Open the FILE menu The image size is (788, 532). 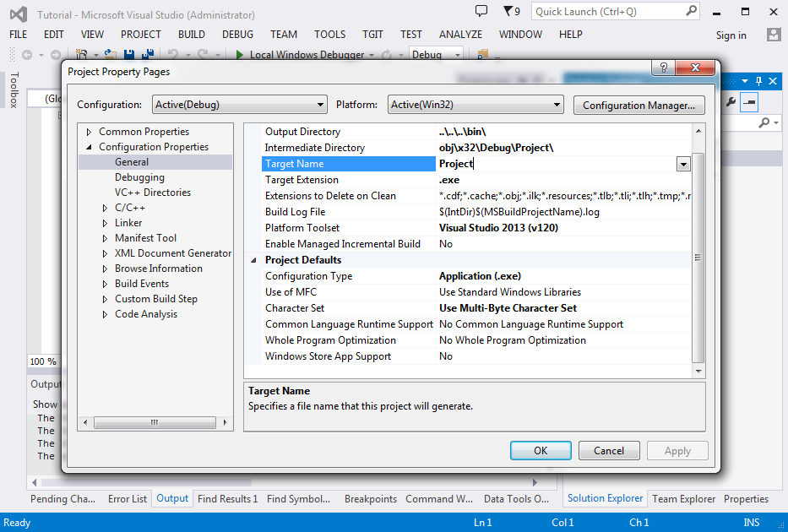(x=18, y=34)
